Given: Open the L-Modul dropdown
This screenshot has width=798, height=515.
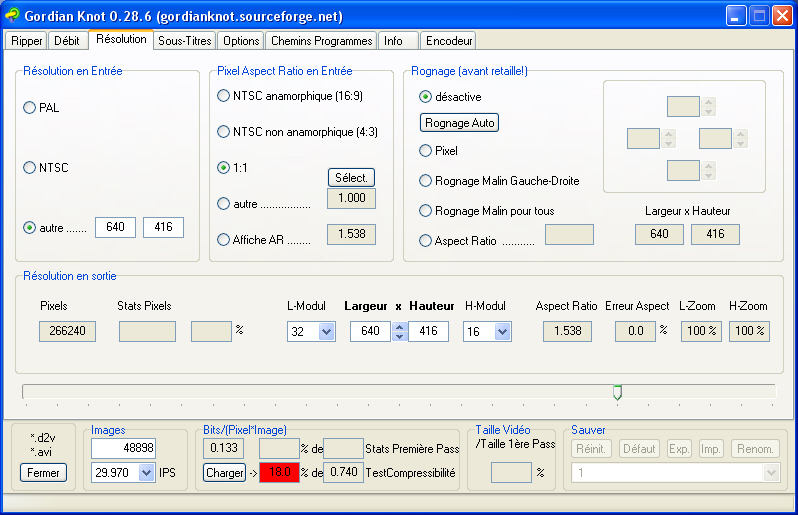Looking at the screenshot, I should tap(326, 332).
